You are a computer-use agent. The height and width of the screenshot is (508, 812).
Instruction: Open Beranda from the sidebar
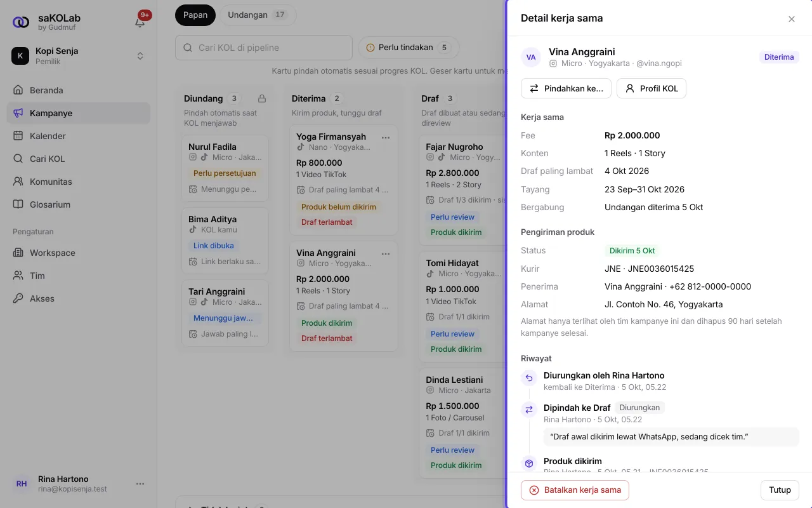79,90
